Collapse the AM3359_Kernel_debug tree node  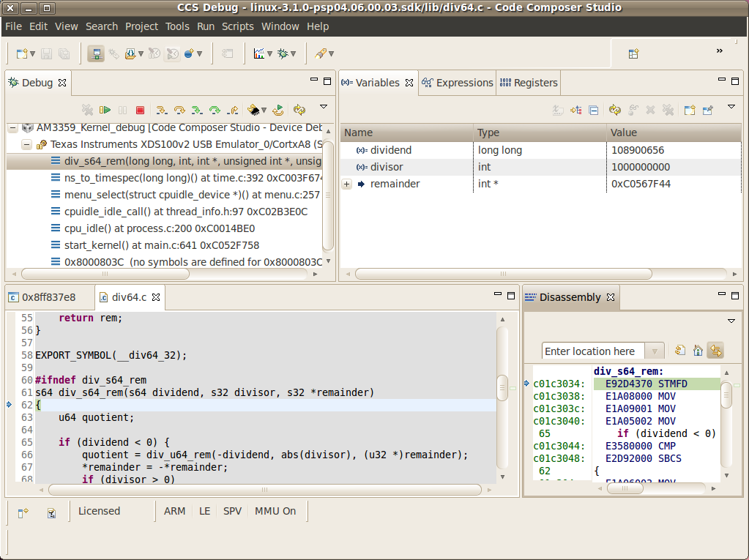point(12,127)
